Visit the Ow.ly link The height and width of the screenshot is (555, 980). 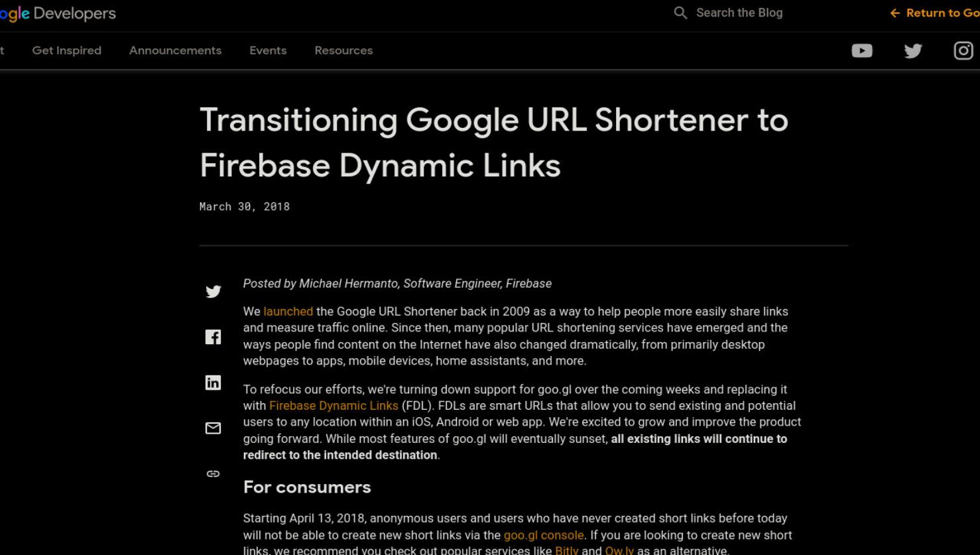[x=619, y=550]
